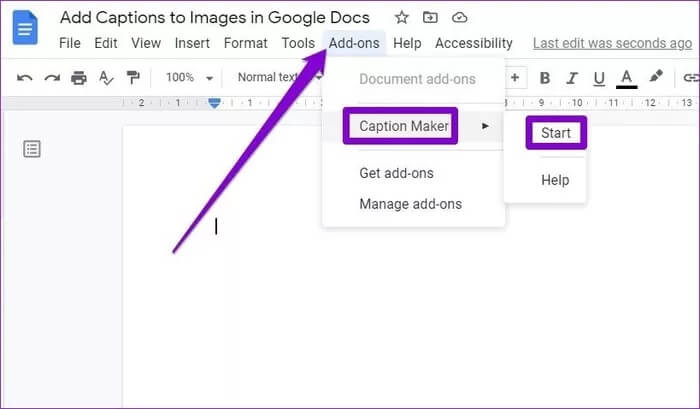Open the Format menu
Screen dimensions: 700x409
click(x=245, y=43)
